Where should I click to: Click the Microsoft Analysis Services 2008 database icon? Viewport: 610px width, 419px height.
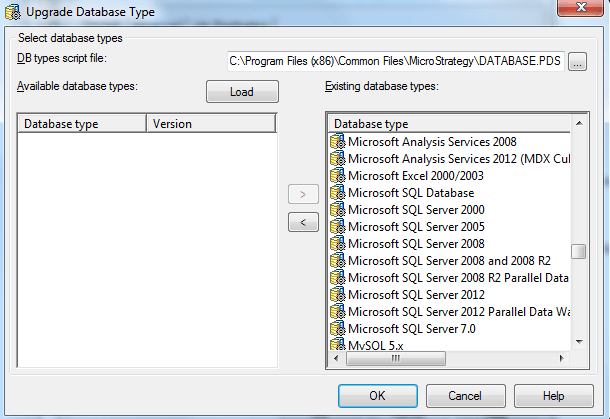coord(338,142)
